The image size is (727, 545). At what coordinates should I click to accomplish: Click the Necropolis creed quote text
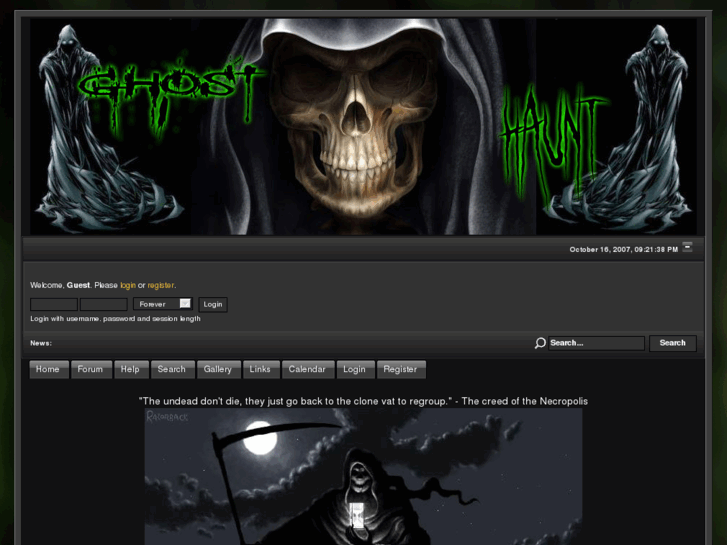tap(363, 401)
